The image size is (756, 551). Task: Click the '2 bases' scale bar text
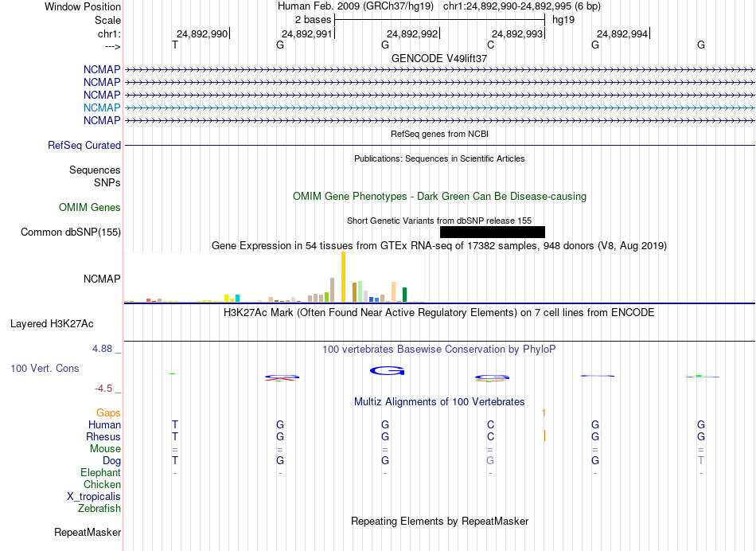[314, 20]
